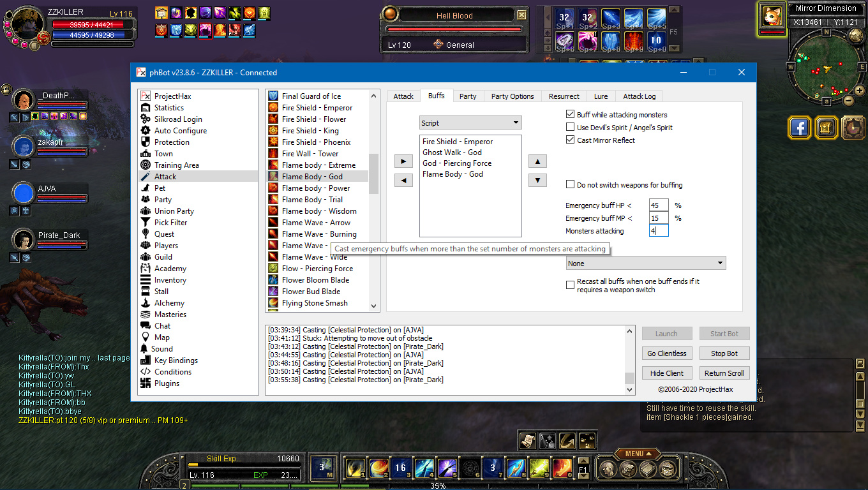Click the Flower Bloom Blade skill icon
Viewport: 868px width, 490px height.
pos(273,280)
